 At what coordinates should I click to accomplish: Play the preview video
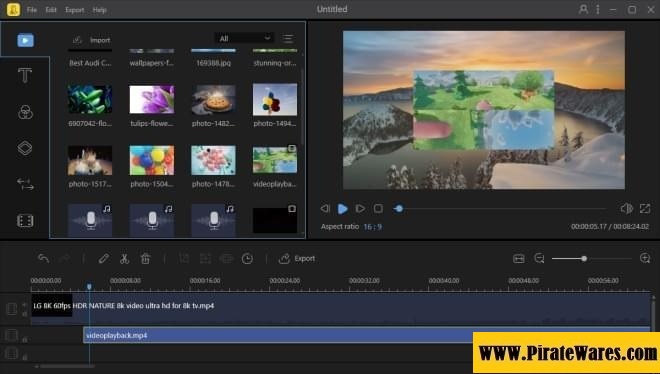(343, 209)
